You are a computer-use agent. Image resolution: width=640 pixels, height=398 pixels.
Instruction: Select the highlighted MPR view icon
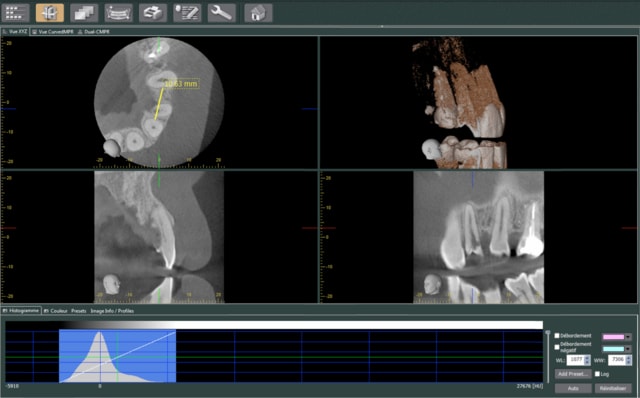click(50, 13)
